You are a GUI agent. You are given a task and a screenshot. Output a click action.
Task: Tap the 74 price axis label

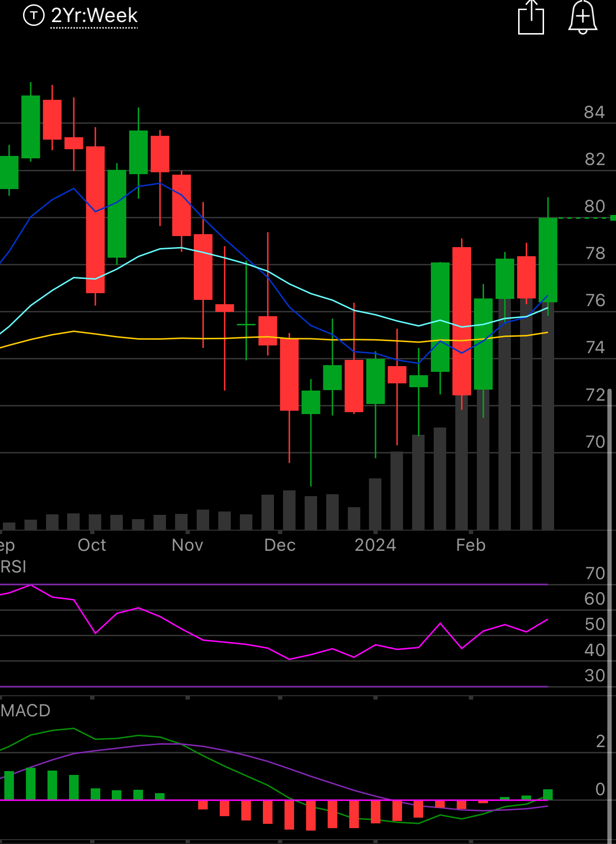click(595, 347)
